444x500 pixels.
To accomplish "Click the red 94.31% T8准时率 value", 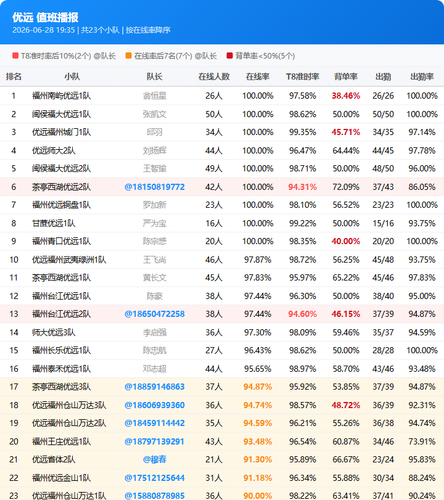I will tap(302, 187).
